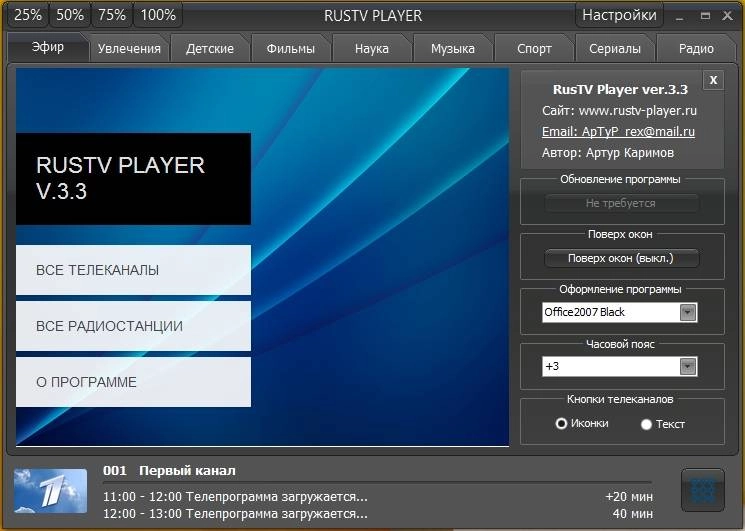Click the channel grid icon button
The height and width of the screenshot is (531, 745).
pyautogui.click(x=703, y=491)
